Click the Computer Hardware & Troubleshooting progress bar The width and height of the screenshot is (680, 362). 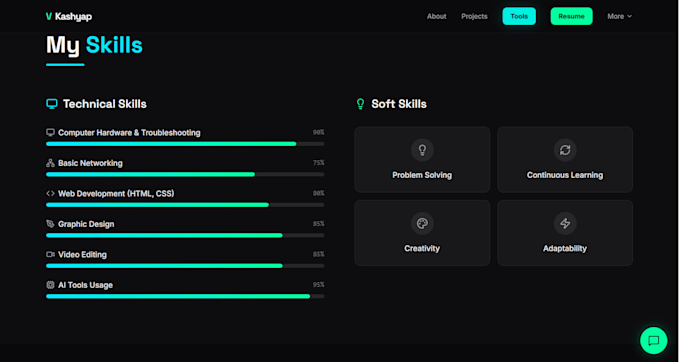coord(185,143)
